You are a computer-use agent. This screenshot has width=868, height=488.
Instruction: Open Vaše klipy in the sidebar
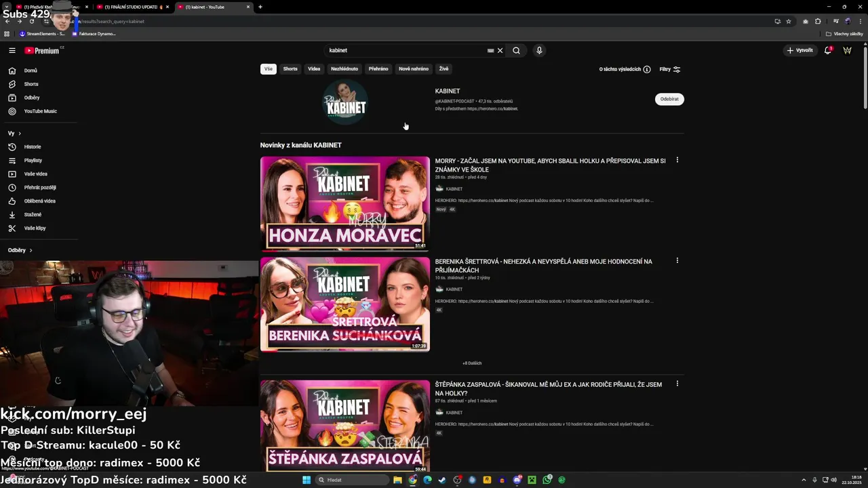point(35,228)
